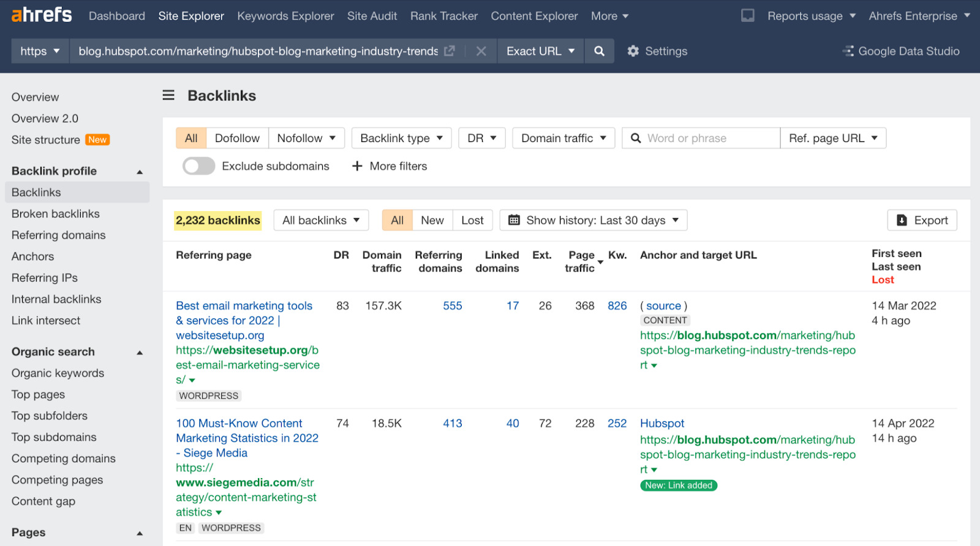Screen dimensions: 980x546
Task: Click search icon in Word or phrase field
Action: 636,138
